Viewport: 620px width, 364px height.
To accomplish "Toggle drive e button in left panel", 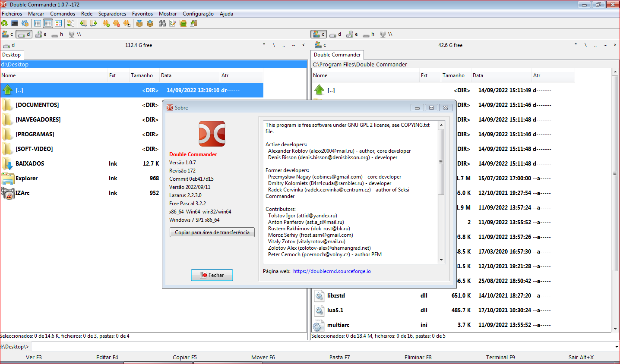I will [x=41, y=34].
